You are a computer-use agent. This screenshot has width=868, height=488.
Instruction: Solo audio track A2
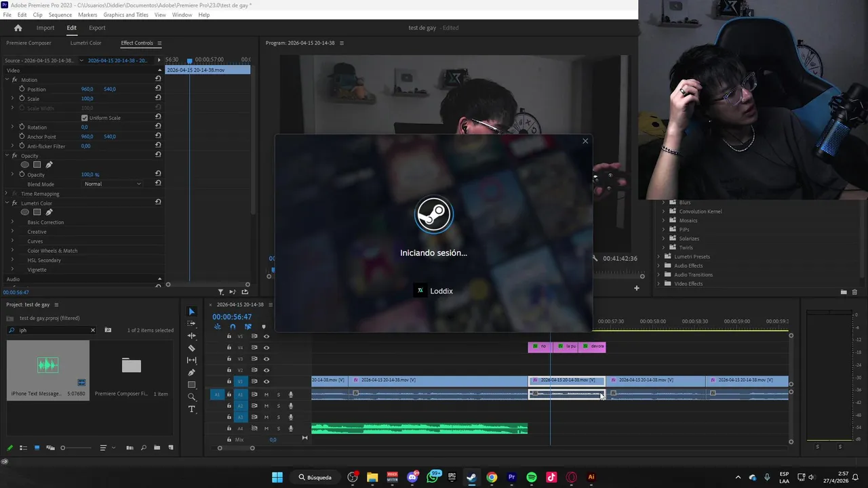[278, 406]
